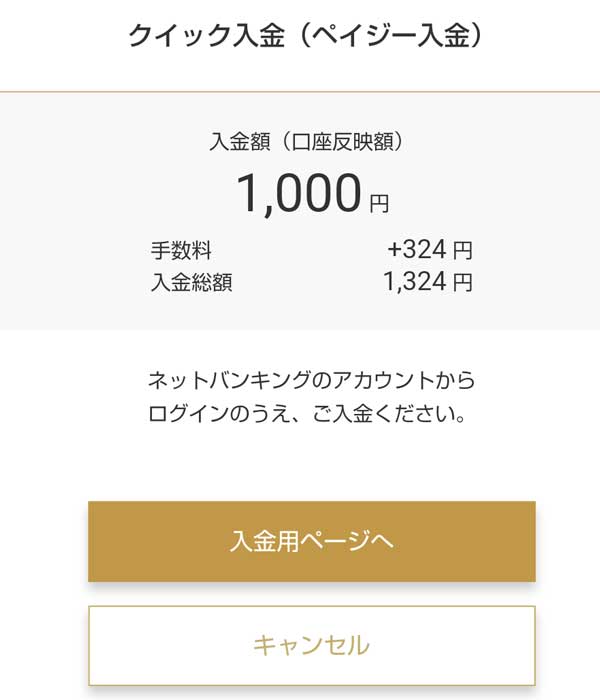Select the 入金額（口座反映額） label
Viewport: 600px width, 700px height.
point(306,142)
